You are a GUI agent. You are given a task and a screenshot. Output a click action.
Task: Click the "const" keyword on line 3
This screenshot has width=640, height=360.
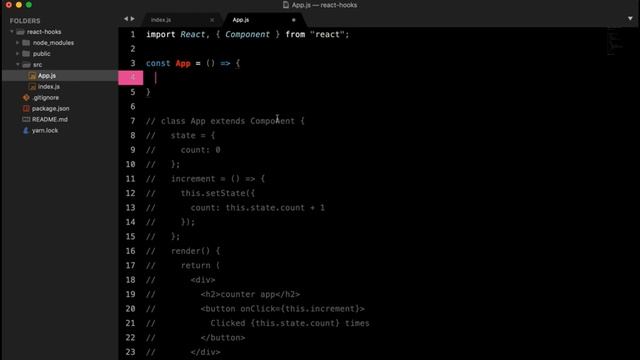(x=158, y=63)
